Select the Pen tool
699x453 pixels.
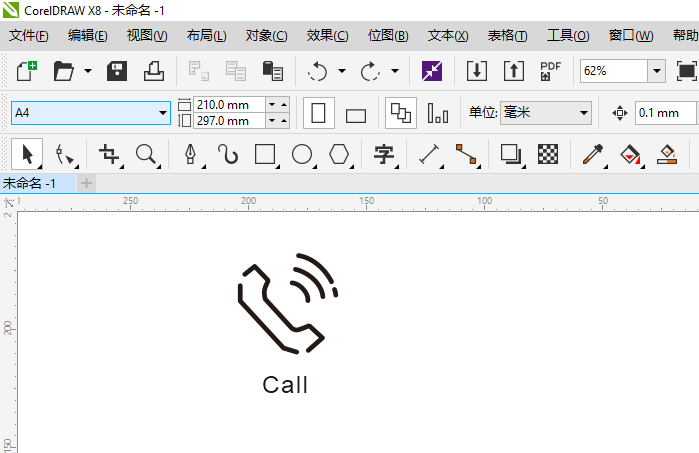(192, 155)
